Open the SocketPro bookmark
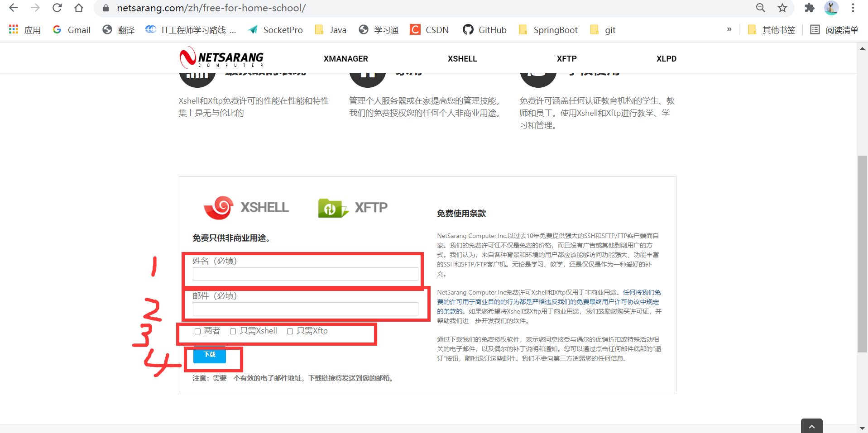Viewport: 868px width, 433px height. (275, 30)
